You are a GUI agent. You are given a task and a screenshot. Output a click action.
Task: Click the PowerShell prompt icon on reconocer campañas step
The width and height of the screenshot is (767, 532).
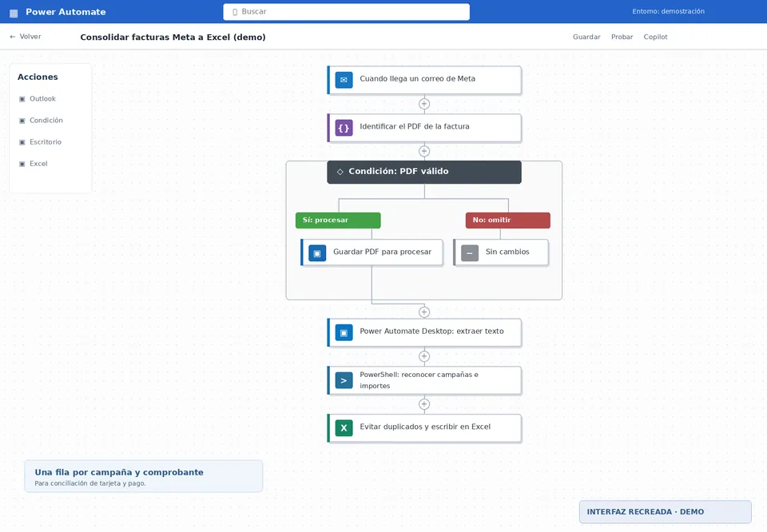tap(344, 380)
